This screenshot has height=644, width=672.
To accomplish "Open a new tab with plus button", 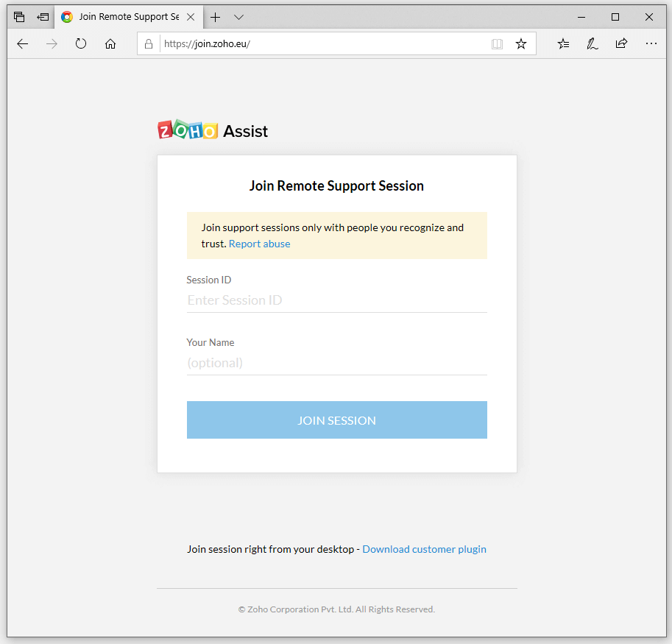I will (x=216, y=17).
